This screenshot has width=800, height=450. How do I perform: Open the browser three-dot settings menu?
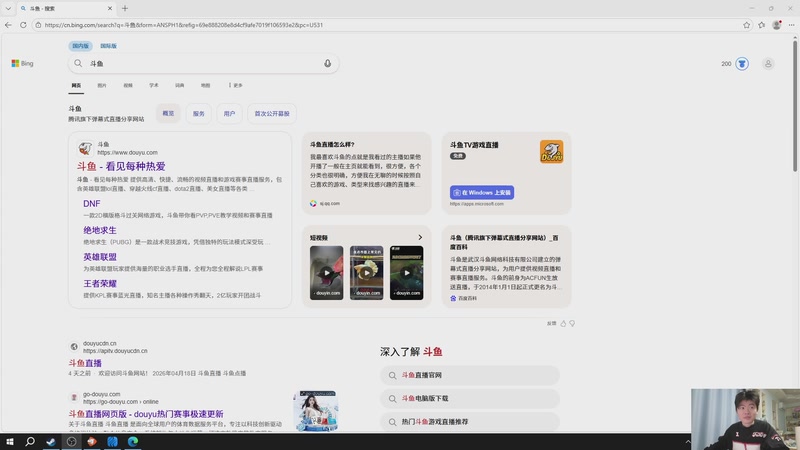pos(791,24)
